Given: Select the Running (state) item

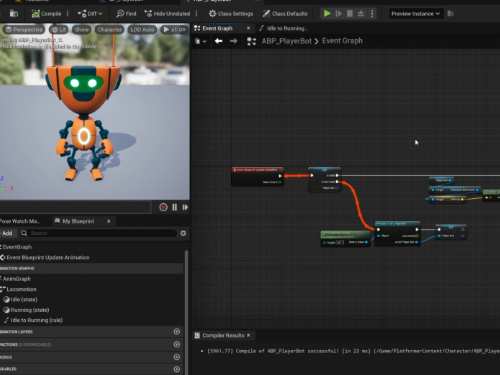Looking at the screenshot, I should click(29, 310).
